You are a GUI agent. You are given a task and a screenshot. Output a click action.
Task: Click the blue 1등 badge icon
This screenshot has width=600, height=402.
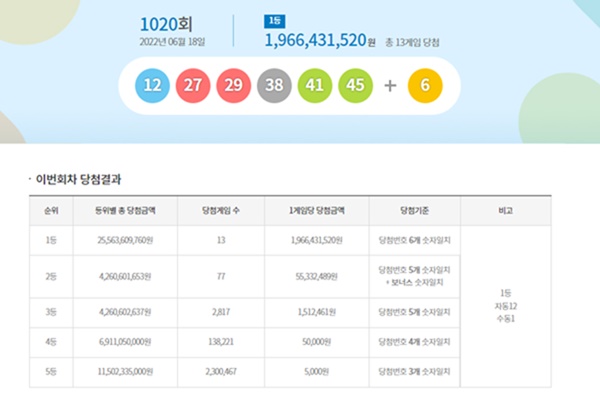(274, 21)
